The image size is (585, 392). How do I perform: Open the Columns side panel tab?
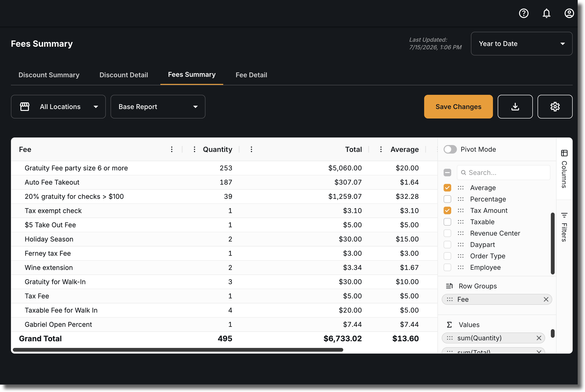564,169
